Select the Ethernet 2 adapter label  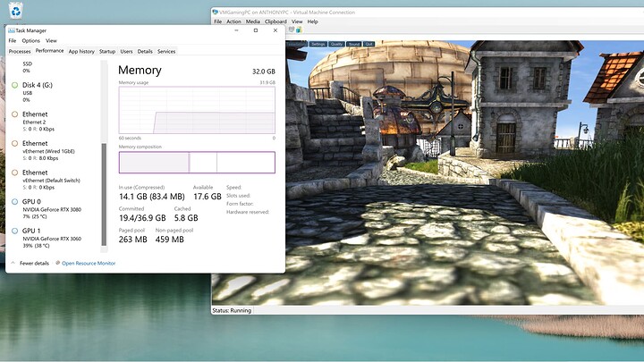click(x=34, y=122)
